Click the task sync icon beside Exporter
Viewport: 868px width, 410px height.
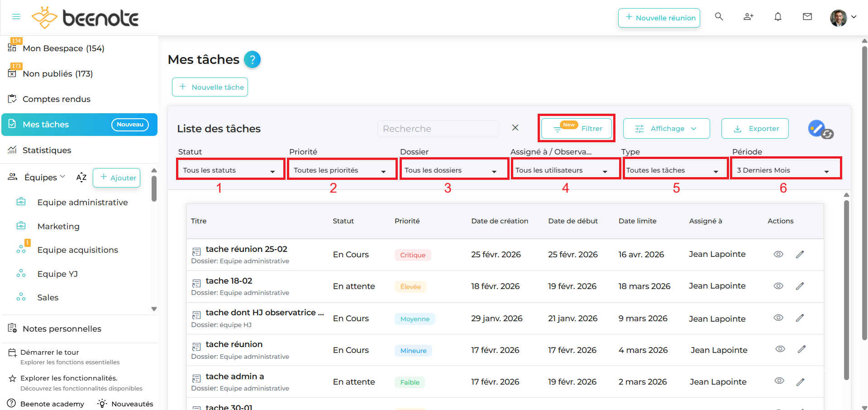[x=820, y=129]
